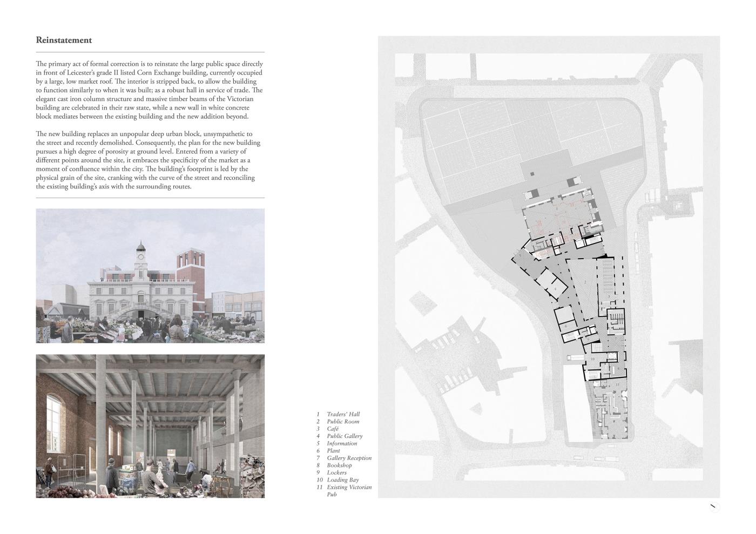Click the 'Bookshop' legend entry

click(x=339, y=465)
